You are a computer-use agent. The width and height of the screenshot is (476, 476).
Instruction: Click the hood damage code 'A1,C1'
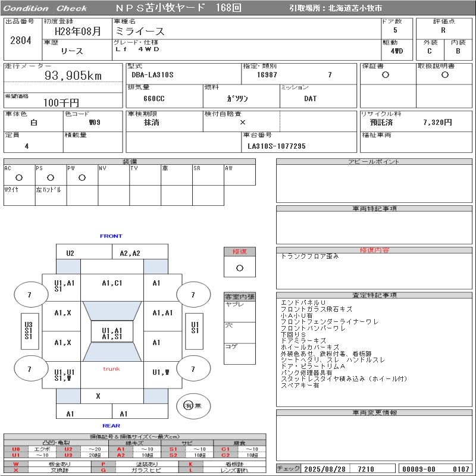(x=112, y=283)
